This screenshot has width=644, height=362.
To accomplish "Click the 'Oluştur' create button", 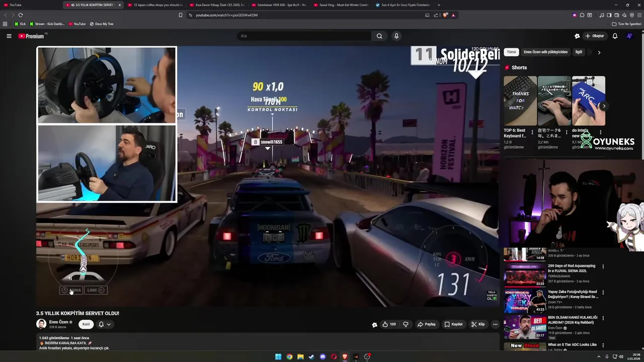I will (594, 36).
